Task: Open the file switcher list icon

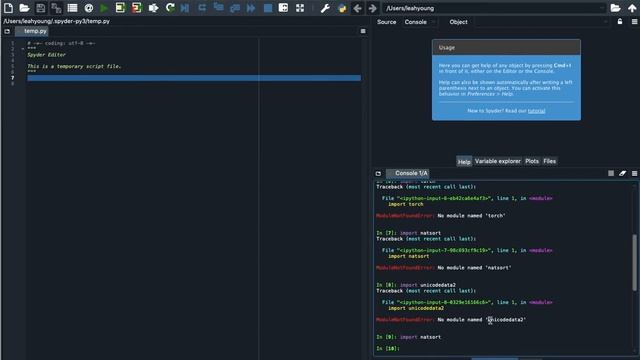Action: click(72, 8)
